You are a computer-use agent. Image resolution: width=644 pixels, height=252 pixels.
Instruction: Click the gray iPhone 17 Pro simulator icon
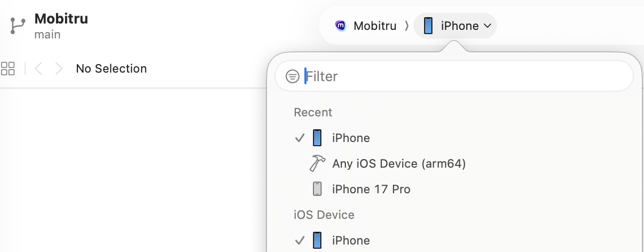tap(317, 189)
